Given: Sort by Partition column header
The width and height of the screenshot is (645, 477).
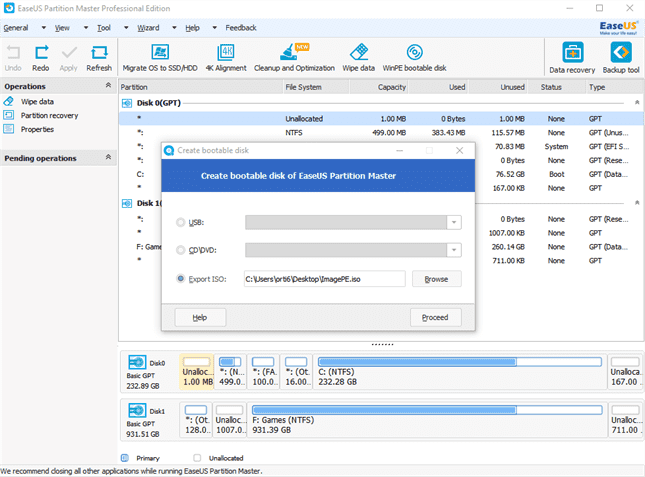Looking at the screenshot, I should pyautogui.click(x=200, y=87).
